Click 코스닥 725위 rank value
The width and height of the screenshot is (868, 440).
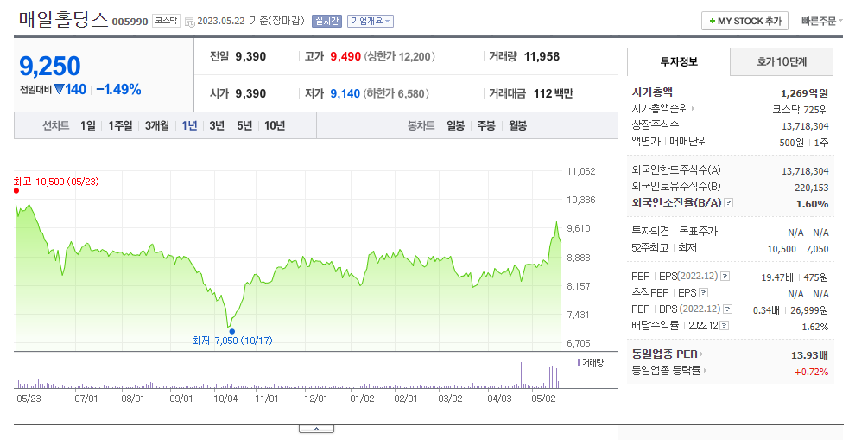tap(801, 109)
